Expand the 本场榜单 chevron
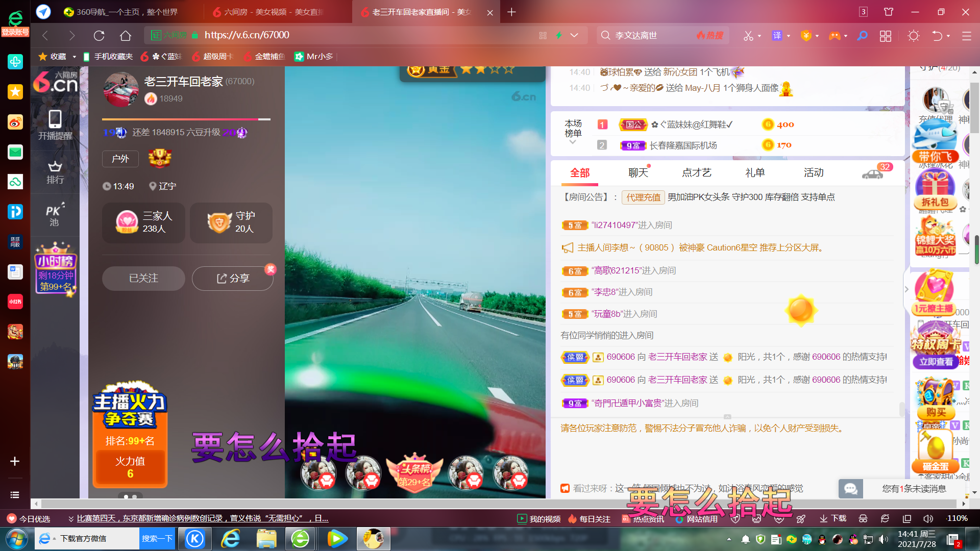This screenshot has width=980, height=551. [x=573, y=142]
